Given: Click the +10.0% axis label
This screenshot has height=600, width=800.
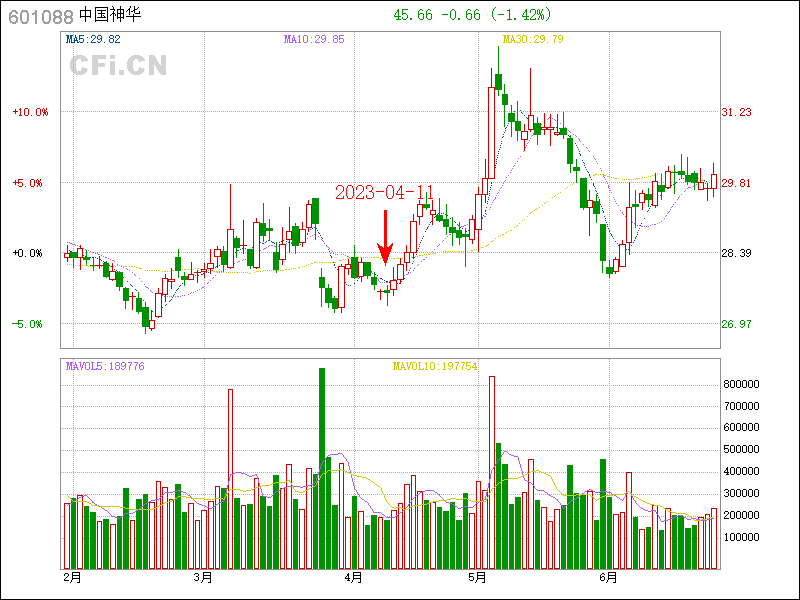Looking at the screenshot, I should 31,112.
